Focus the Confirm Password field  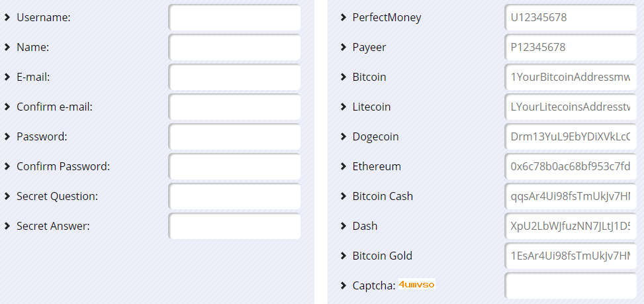tap(234, 166)
